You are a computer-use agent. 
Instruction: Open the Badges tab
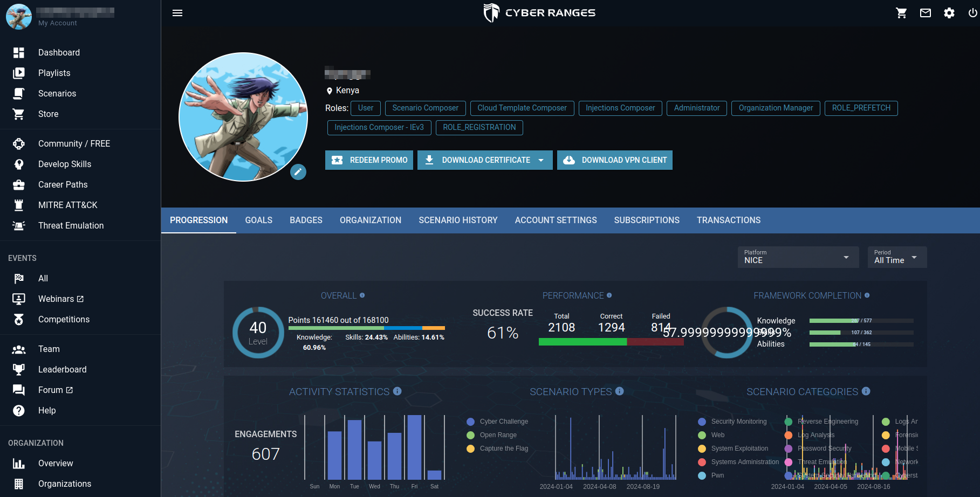[x=306, y=220]
